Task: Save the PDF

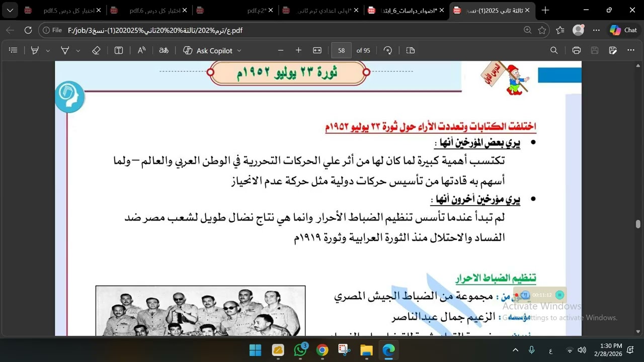Action: (x=595, y=50)
